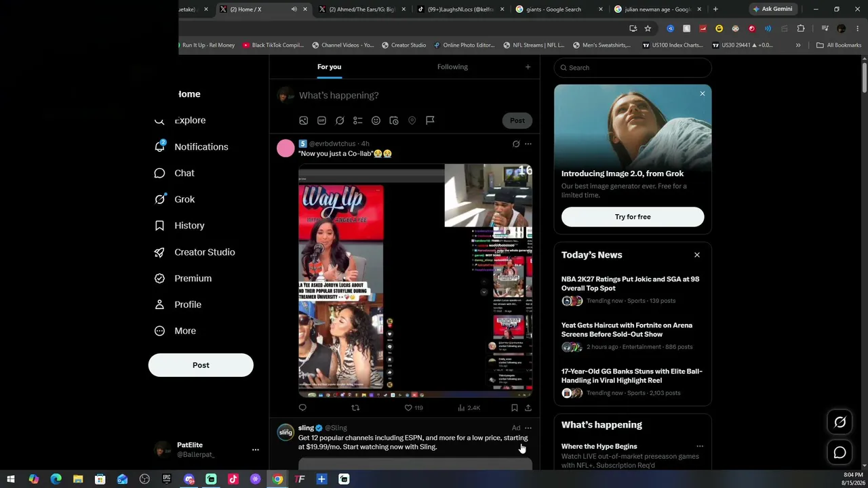Tag a location in the post composer
This screenshot has height=488, width=868.
coord(412,121)
